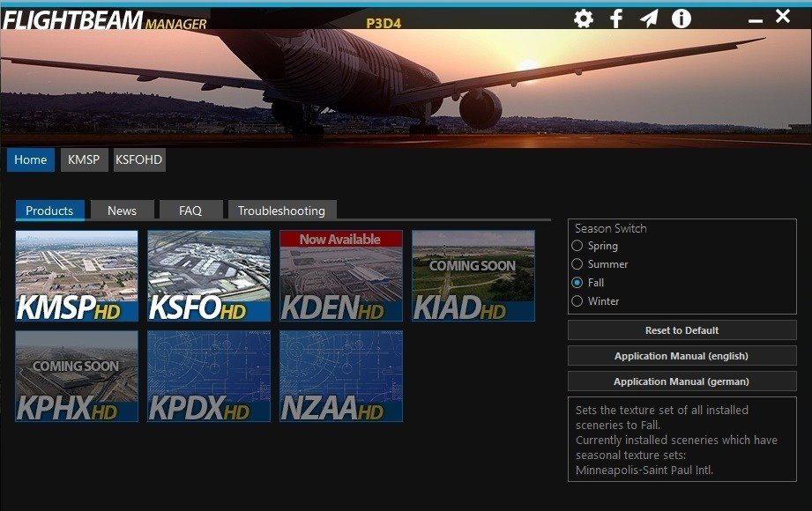812x511 pixels.
Task: Open the Application Manual (english)
Action: click(x=682, y=356)
